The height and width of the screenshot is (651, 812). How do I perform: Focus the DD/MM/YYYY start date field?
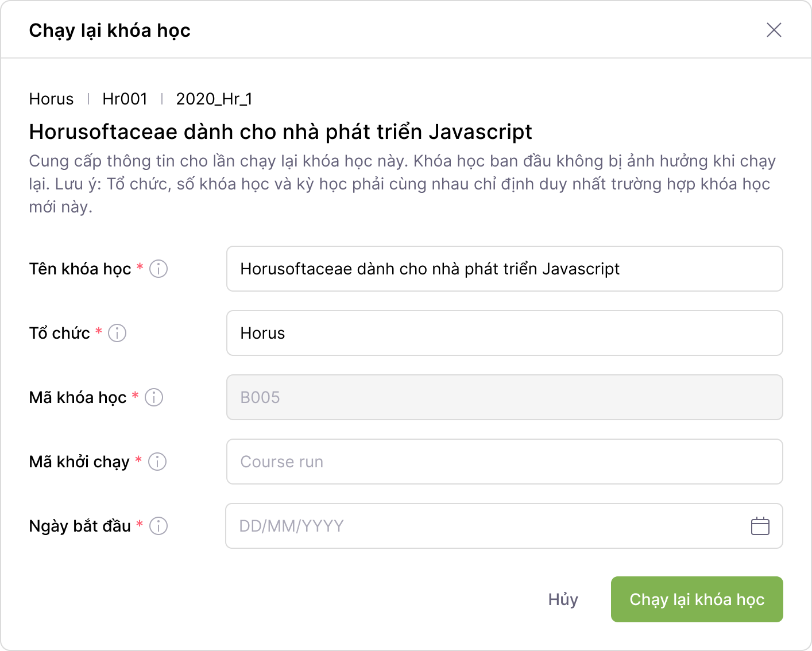[x=482, y=526]
